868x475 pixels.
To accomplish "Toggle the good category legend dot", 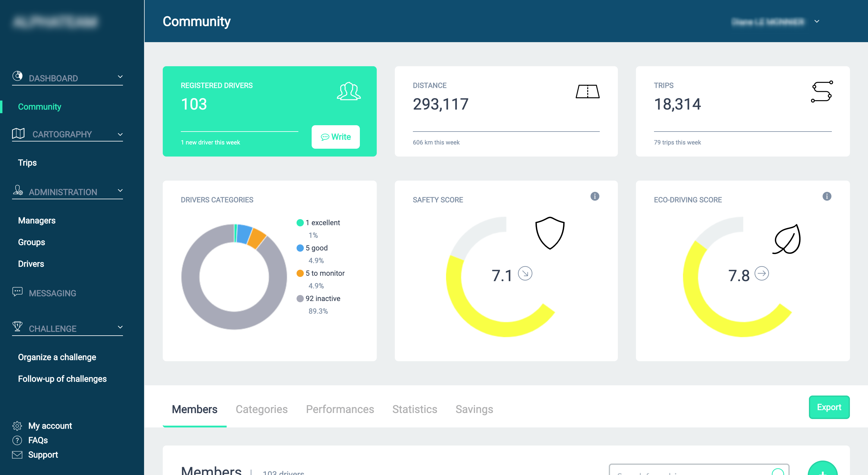I will pyautogui.click(x=300, y=248).
